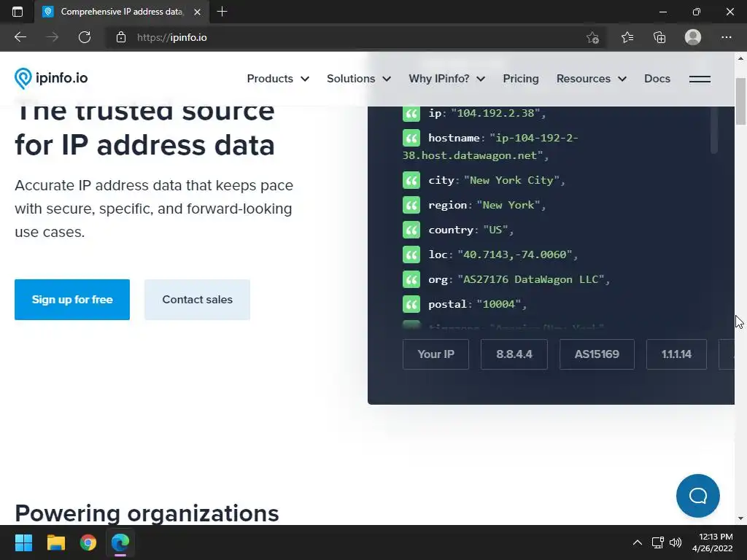Close the Comprehensive IP address data tab

pos(197,12)
